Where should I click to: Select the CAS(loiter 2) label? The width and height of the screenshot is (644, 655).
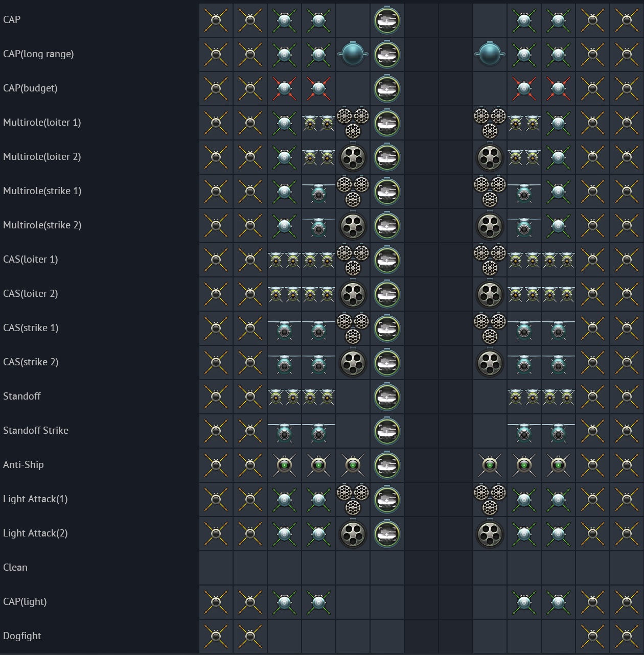point(31,294)
